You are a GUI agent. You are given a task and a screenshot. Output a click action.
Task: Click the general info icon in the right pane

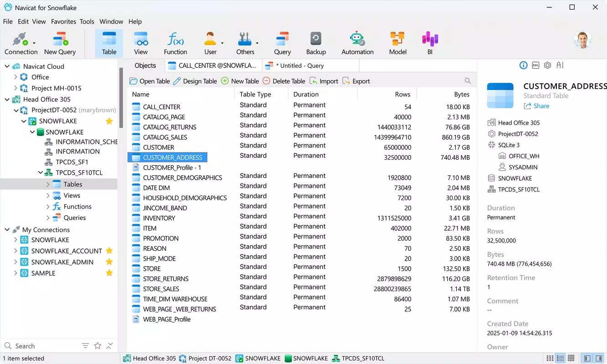[x=523, y=65]
